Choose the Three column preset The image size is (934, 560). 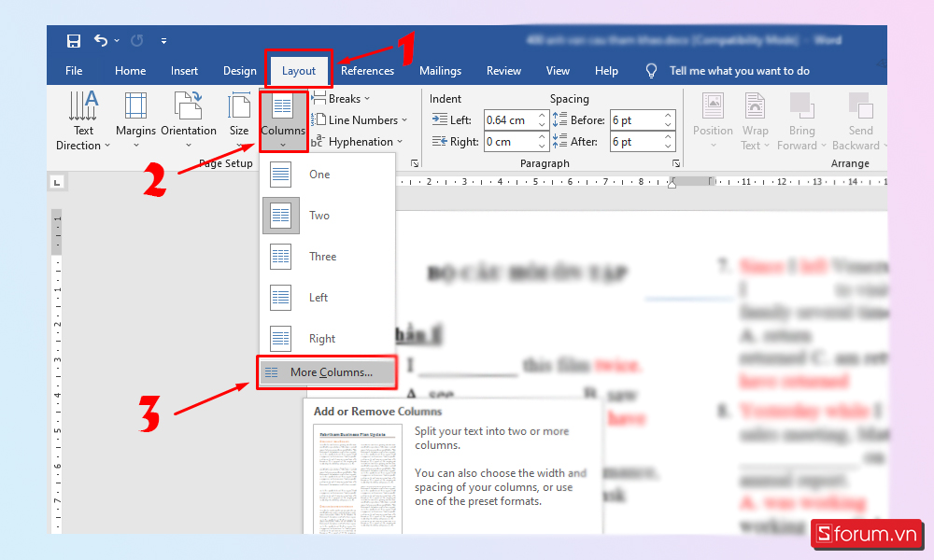click(x=327, y=257)
